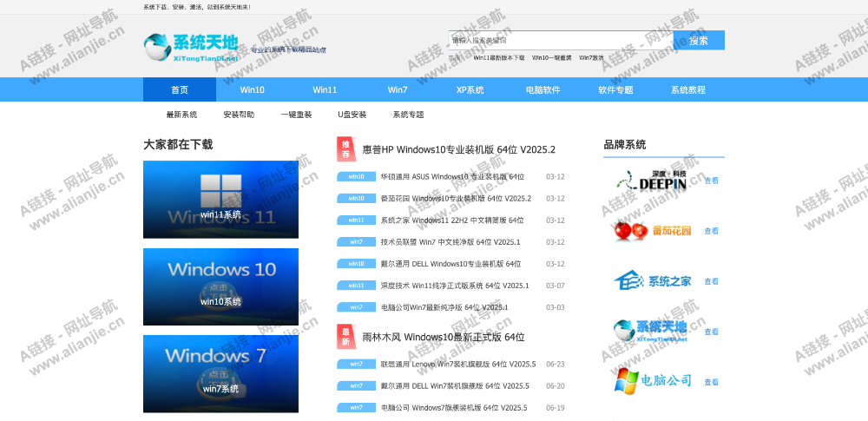Click win10 tag beside 戴尔通用 DELL Windows10
Screen dimensions: 868x421
[357, 264]
